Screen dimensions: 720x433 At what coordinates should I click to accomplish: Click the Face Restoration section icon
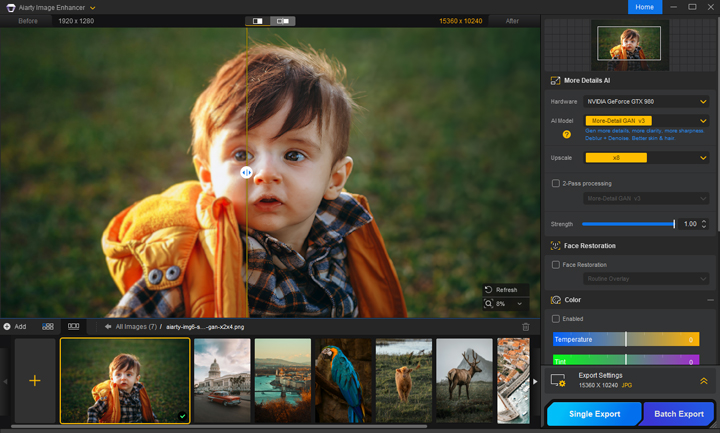pos(555,246)
